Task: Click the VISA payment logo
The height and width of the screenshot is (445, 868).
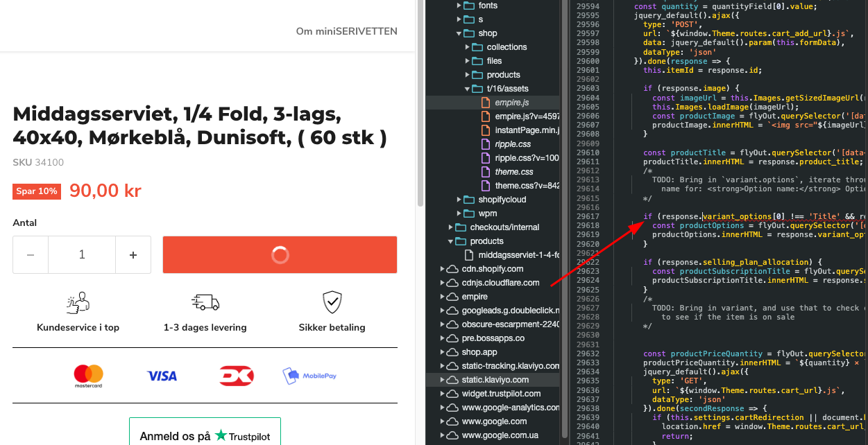Action: point(162,376)
